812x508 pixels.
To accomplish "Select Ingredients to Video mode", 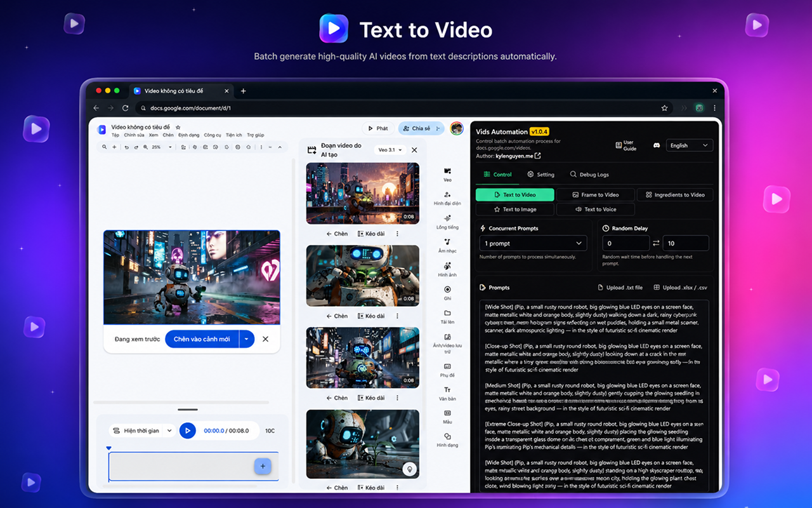I will (x=675, y=195).
